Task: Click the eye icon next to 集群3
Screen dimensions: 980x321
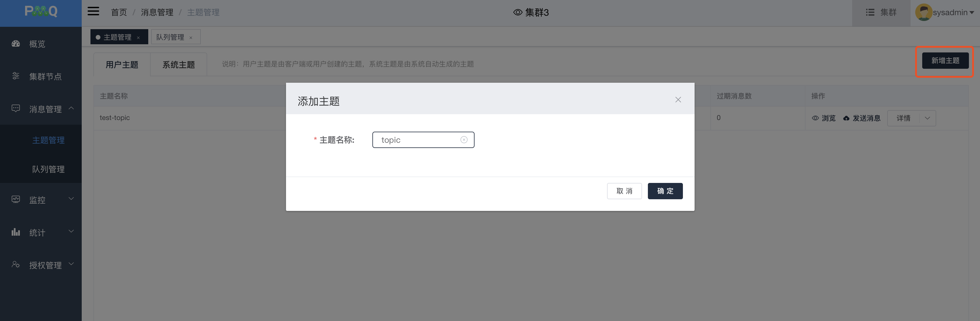Action: coord(517,13)
